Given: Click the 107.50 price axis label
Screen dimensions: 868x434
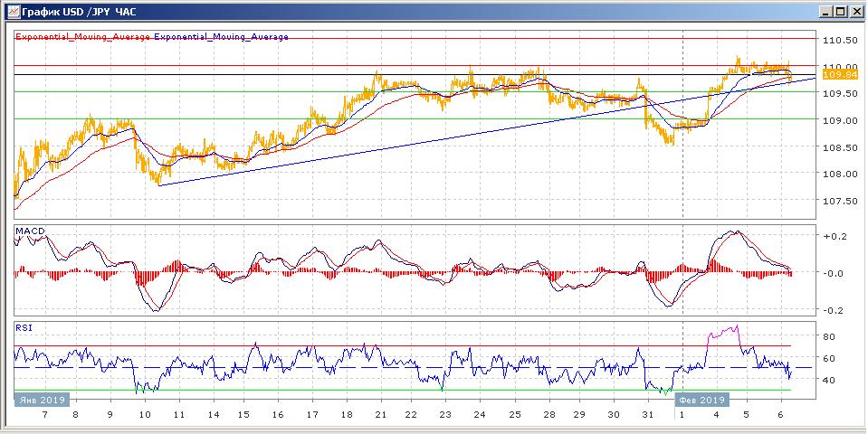Looking at the screenshot, I should coord(840,202).
